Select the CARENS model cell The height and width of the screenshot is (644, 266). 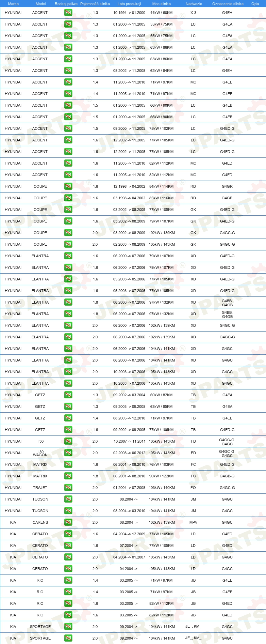pos(40,522)
